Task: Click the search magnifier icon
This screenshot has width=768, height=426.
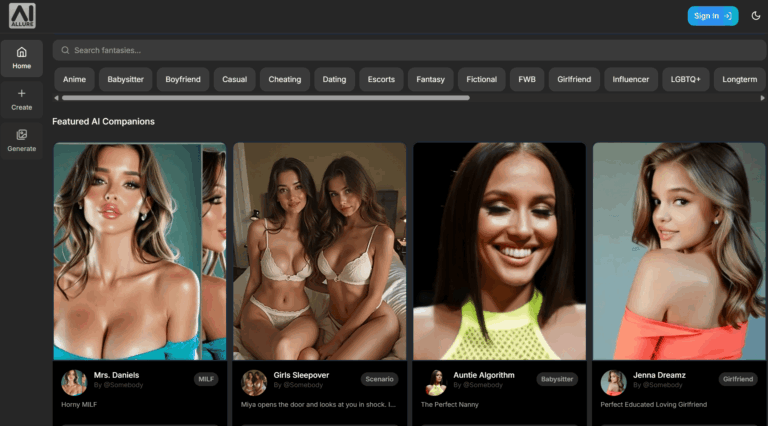Action: click(x=65, y=50)
